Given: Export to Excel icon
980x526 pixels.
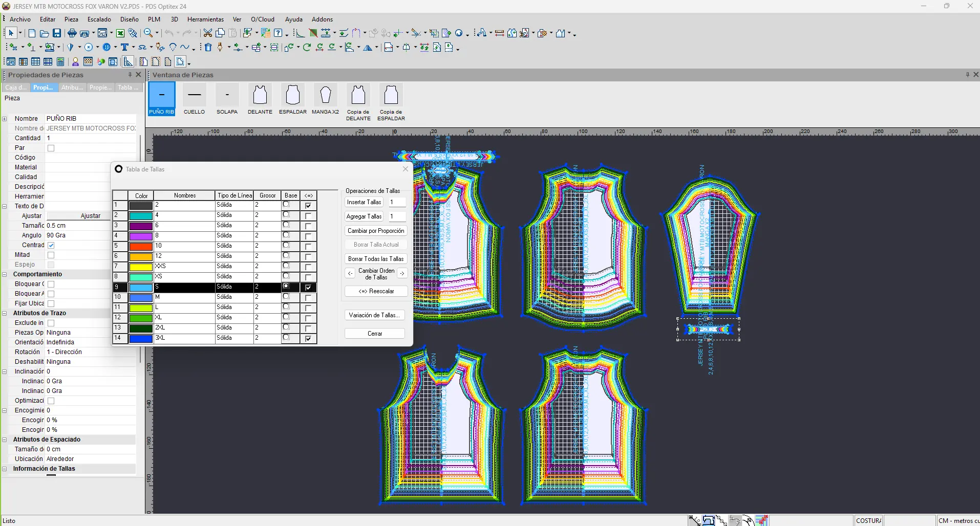Looking at the screenshot, I should 120,33.
